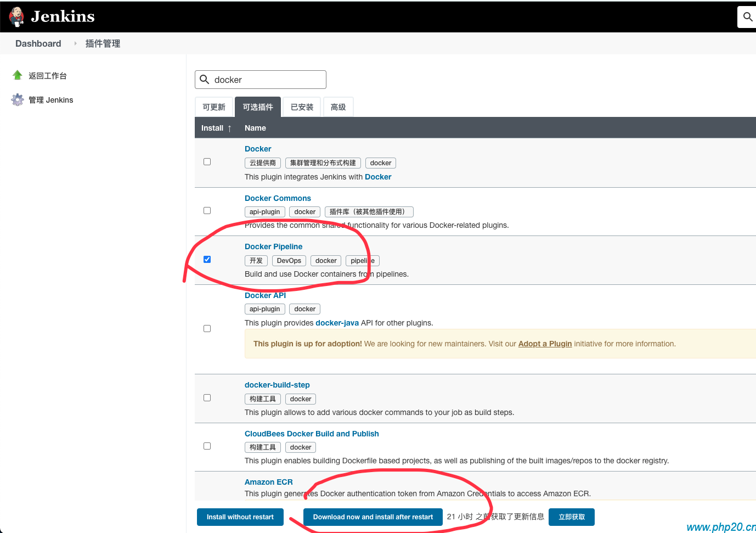Click the Jenkins butler logo icon
The width and height of the screenshot is (756, 533).
[17, 16]
